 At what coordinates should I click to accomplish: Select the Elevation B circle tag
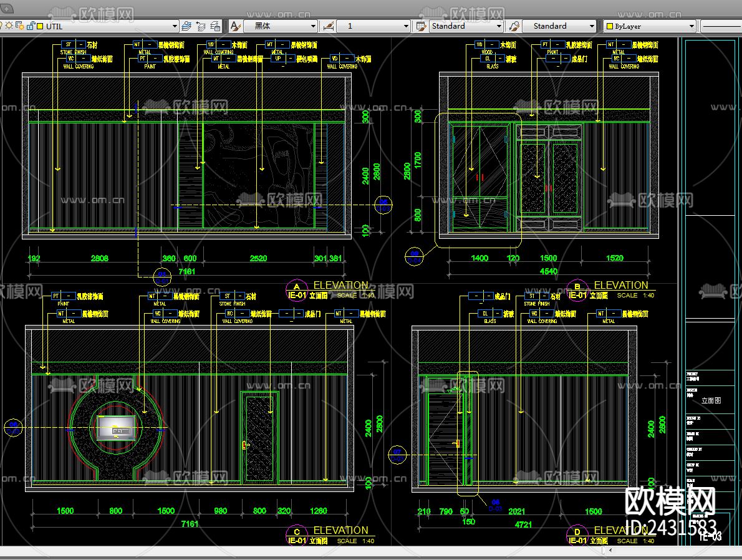577,290
